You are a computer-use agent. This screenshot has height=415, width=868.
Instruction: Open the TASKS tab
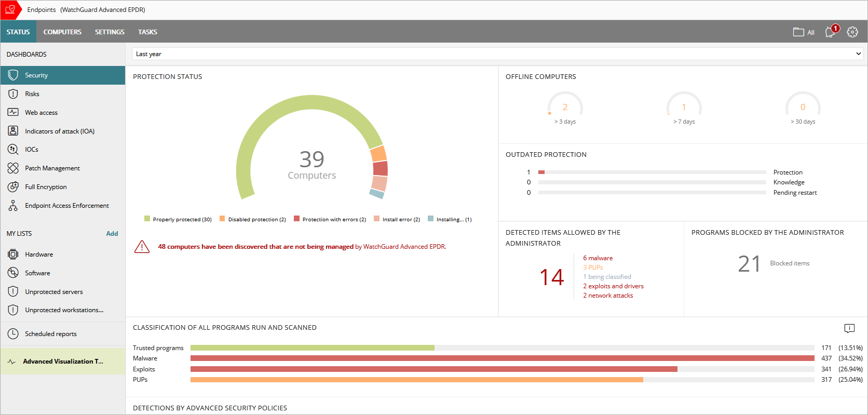[147, 32]
